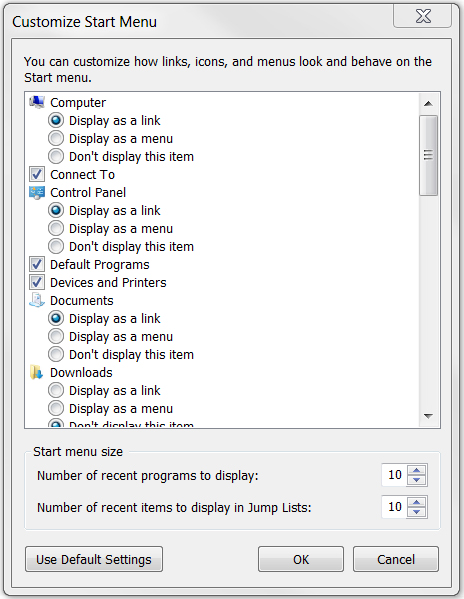Select 'Display as a link' under Documents
Viewport: 464px width, 599px height.
pyautogui.click(x=56, y=319)
